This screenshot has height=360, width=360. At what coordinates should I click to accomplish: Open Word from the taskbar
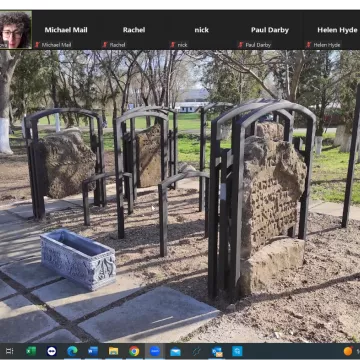(x=93, y=351)
